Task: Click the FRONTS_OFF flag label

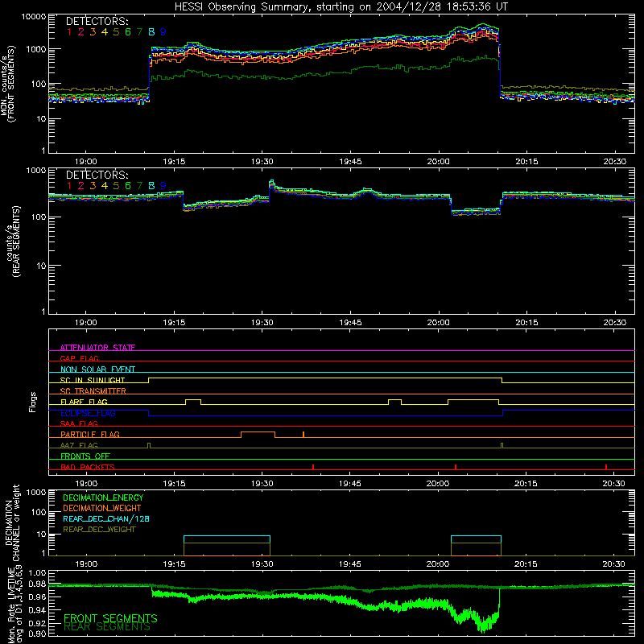Action: (85, 456)
